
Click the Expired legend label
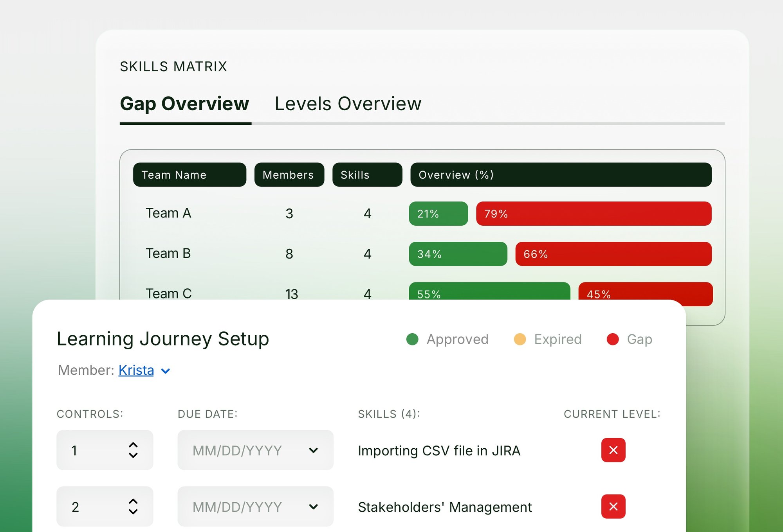coord(558,339)
